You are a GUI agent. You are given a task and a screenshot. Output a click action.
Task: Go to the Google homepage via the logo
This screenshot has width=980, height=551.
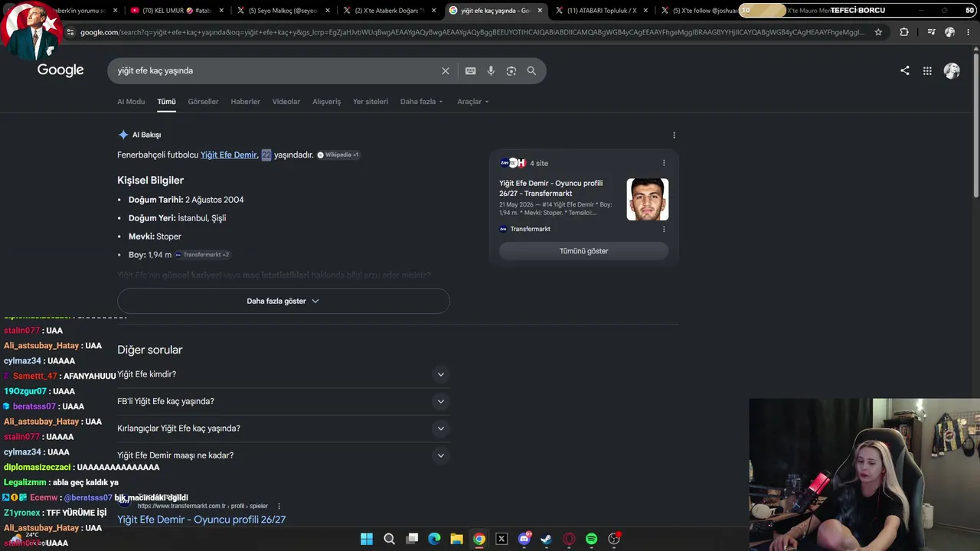60,70
